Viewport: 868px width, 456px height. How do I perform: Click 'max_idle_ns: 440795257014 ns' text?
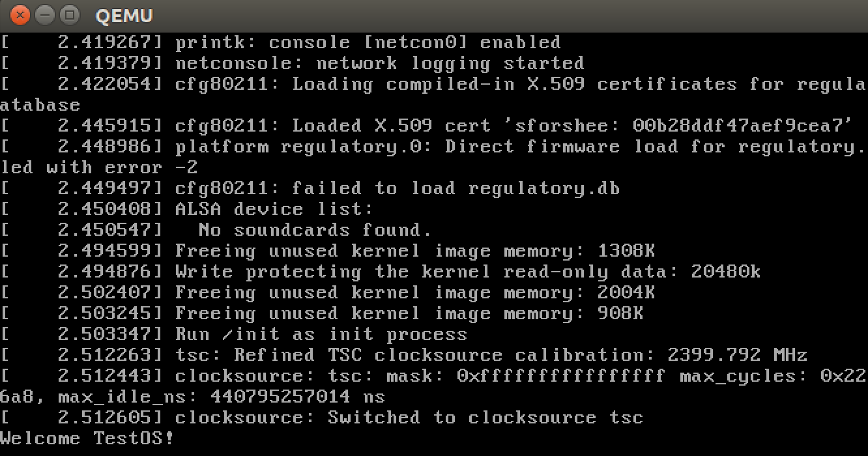click(x=222, y=397)
